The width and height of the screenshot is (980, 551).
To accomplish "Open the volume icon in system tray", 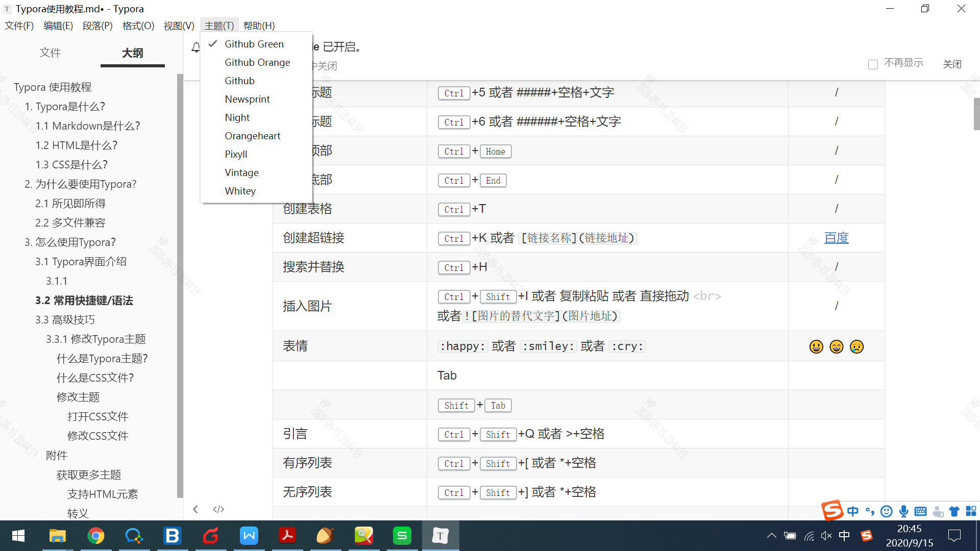I will 826,536.
